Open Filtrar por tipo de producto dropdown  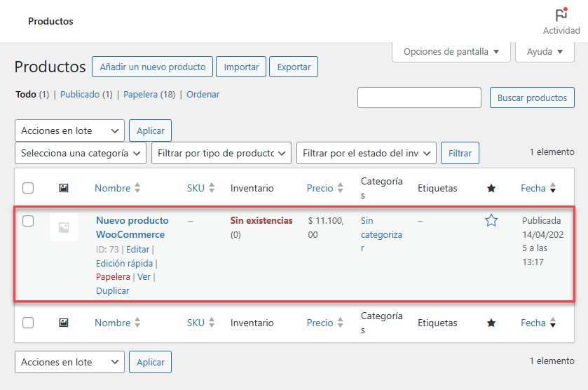tap(221, 153)
